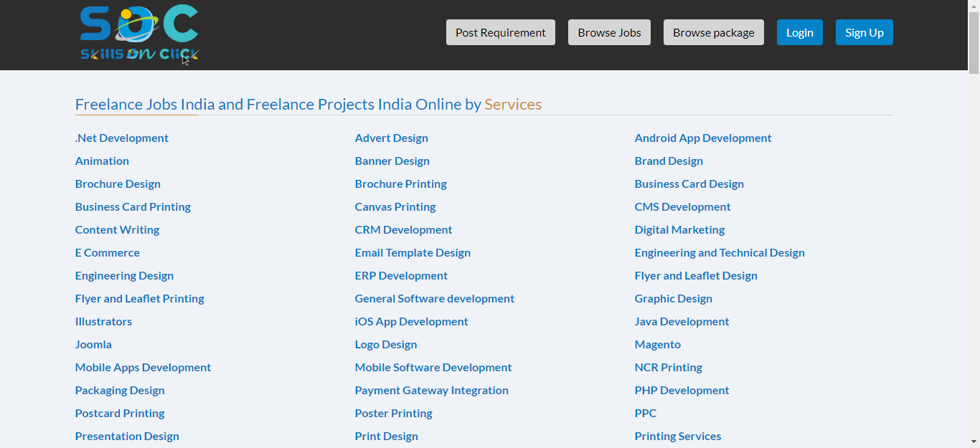Click the Sign Up button
Viewport: 980px width, 448px height.
(864, 32)
